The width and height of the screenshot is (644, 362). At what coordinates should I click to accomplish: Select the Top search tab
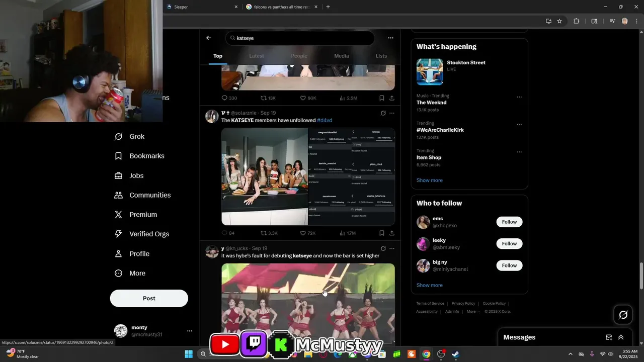[218, 56]
